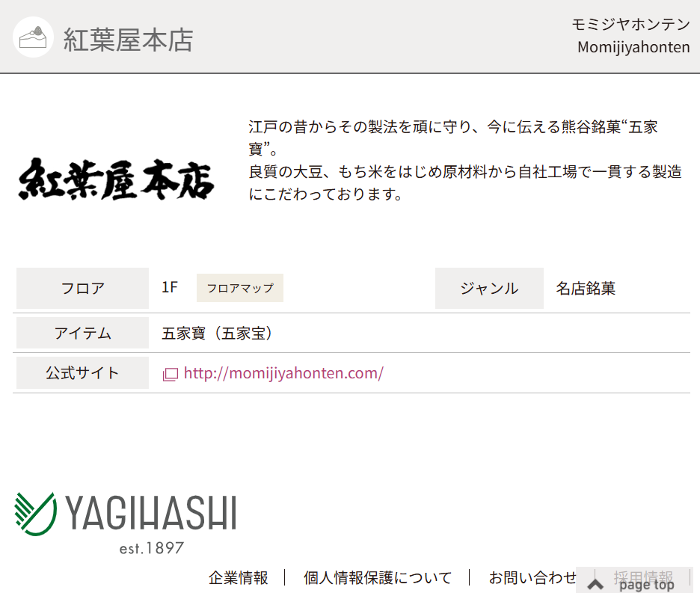
Task: Open the 個人情報保護について footer link
Action: click(x=377, y=577)
